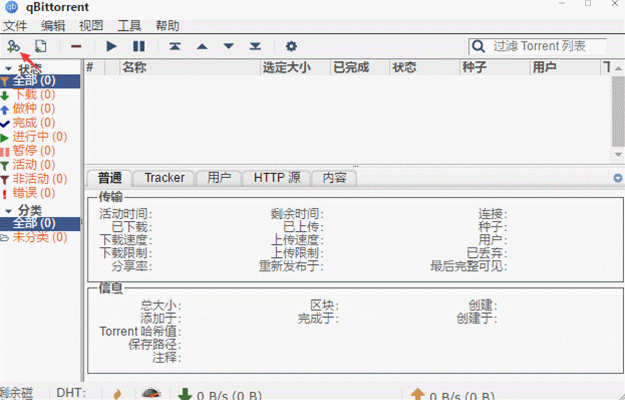Click the add torrent link icon
Viewport: 625px width, 400px height.
tap(13, 46)
